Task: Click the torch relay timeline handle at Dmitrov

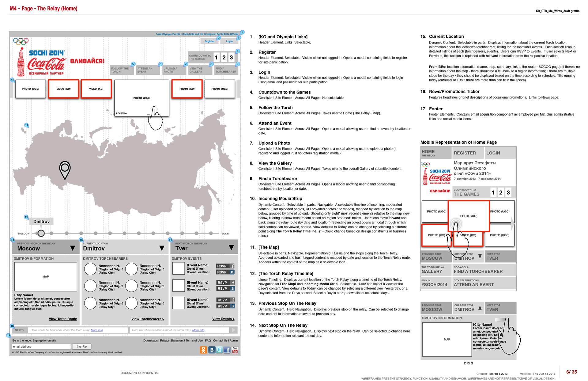Action: pos(41,233)
